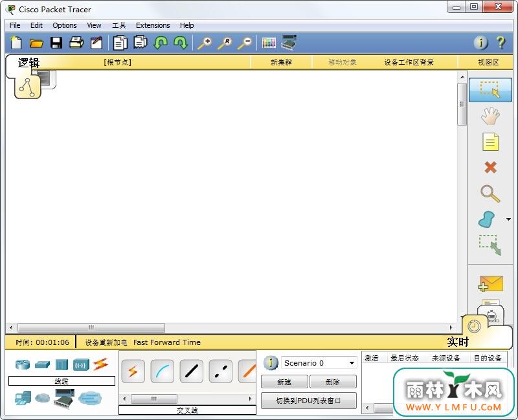Click 设备重新加电 power cycle

(x=106, y=342)
